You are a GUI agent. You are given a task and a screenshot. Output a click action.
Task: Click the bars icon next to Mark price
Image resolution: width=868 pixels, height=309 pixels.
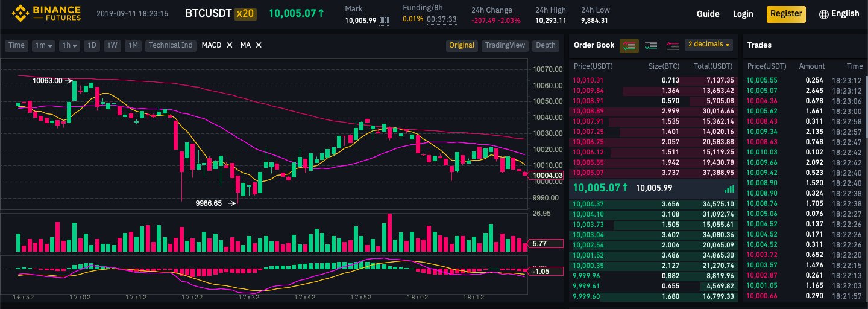coord(384,20)
